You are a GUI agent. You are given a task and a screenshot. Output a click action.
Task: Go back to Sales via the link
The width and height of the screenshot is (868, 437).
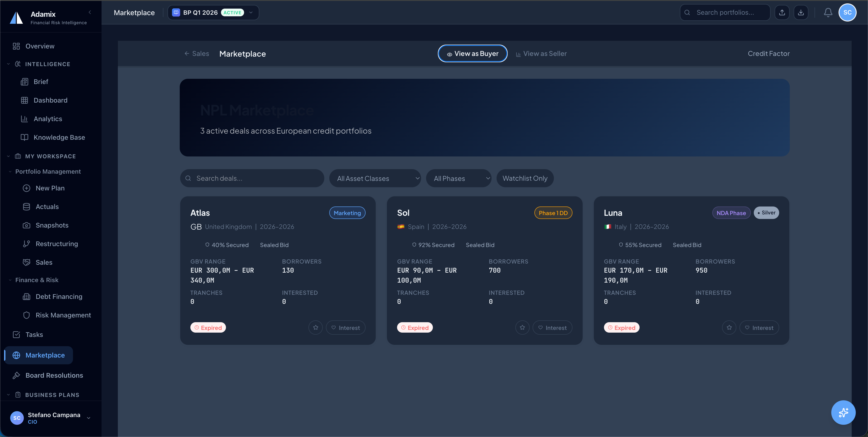click(197, 53)
